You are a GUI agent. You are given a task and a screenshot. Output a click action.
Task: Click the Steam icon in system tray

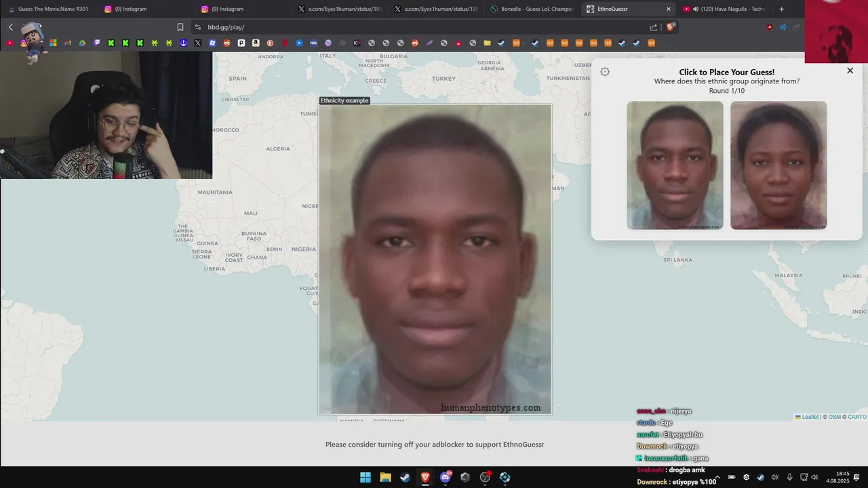[760, 477]
